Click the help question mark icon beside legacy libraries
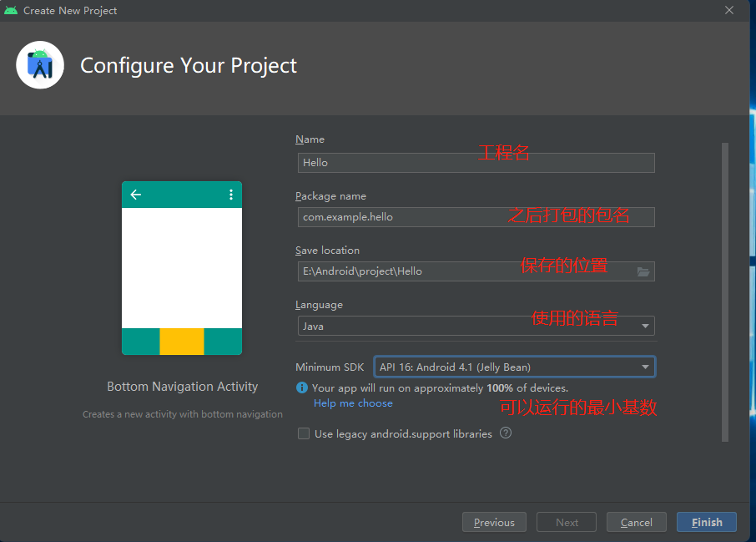The width and height of the screenshot is (756, 542). tap(506, 433)
